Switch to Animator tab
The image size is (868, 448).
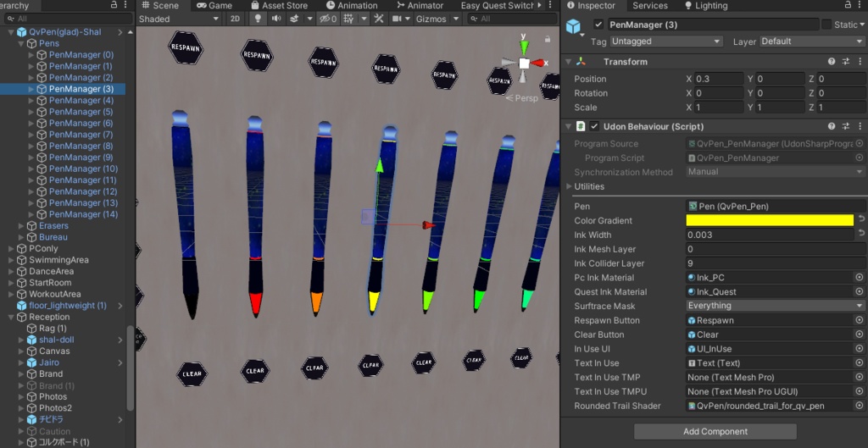click(420, 6)
